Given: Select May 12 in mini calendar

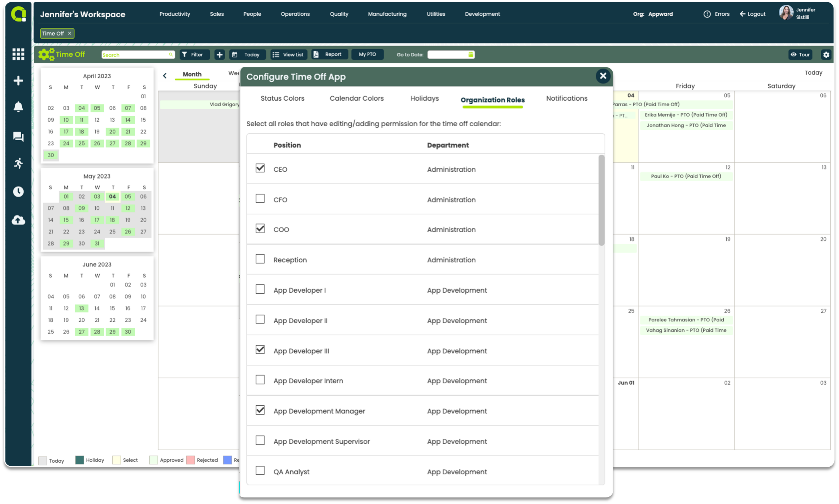Looking at the screenshot, I should coord(128,208).
